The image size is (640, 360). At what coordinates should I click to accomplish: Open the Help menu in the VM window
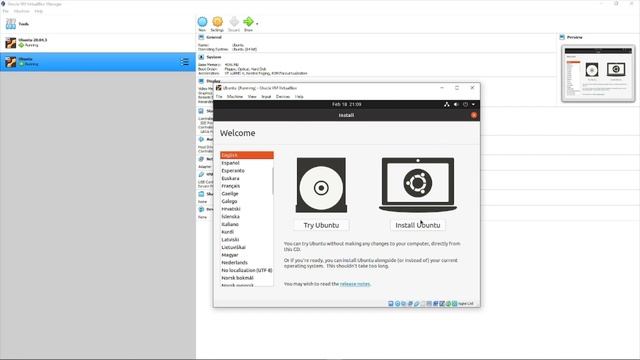(x=299, y=97)
